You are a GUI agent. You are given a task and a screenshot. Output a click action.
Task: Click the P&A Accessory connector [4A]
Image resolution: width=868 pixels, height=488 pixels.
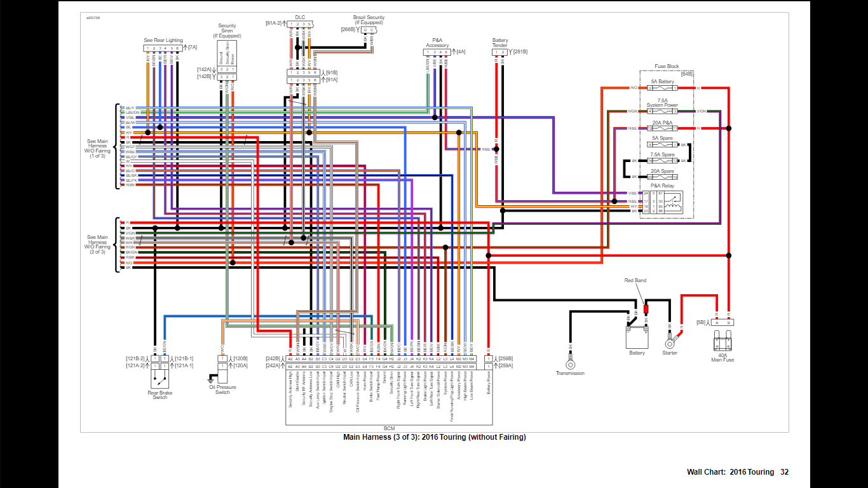tap(437, 52)
